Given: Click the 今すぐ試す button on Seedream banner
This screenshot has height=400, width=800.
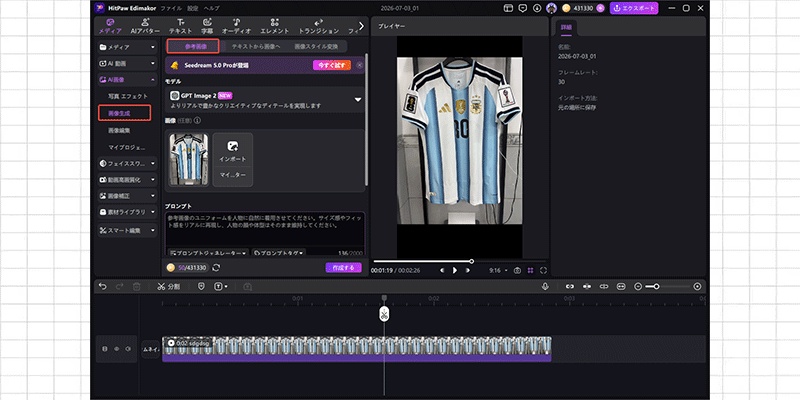Looking at the screenshot, I should click(332, 65).
